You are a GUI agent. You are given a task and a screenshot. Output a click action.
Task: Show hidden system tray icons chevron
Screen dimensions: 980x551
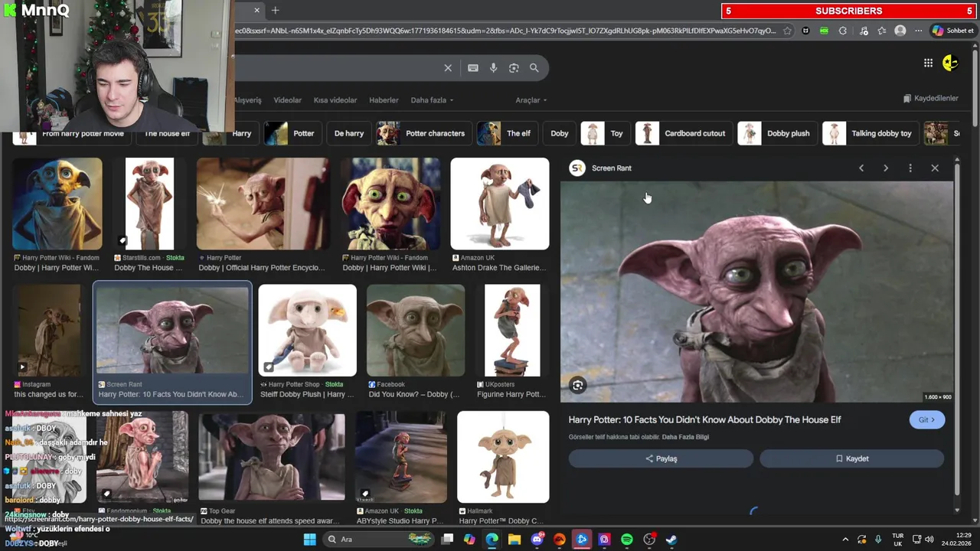coord(845,540)
